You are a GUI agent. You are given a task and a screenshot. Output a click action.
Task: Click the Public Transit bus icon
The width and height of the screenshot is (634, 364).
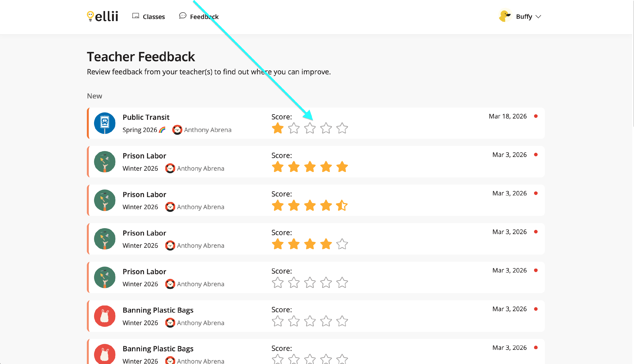point(105,123)
